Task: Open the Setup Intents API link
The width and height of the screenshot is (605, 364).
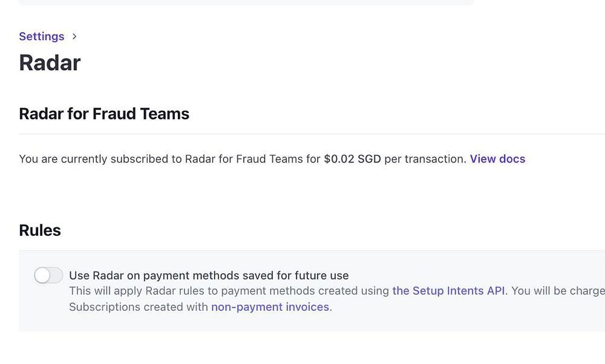Action: click(448, 291)
